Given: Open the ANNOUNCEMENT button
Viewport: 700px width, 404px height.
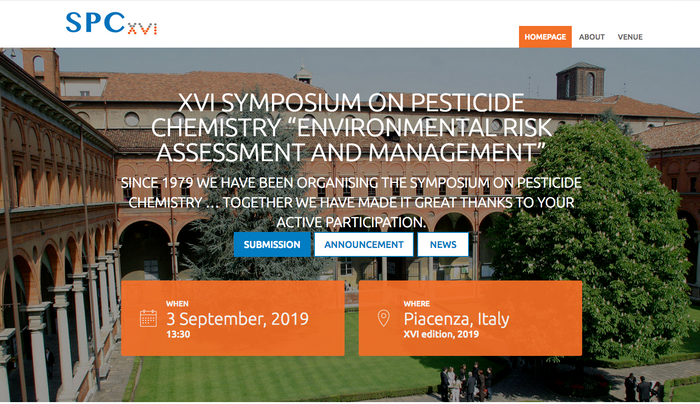Looking at the screenshot, I should tap(364, 244).
